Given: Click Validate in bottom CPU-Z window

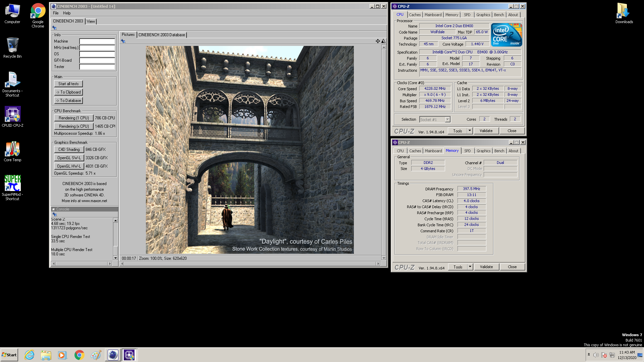Looking at the screenshot, I should click(486, 267).
